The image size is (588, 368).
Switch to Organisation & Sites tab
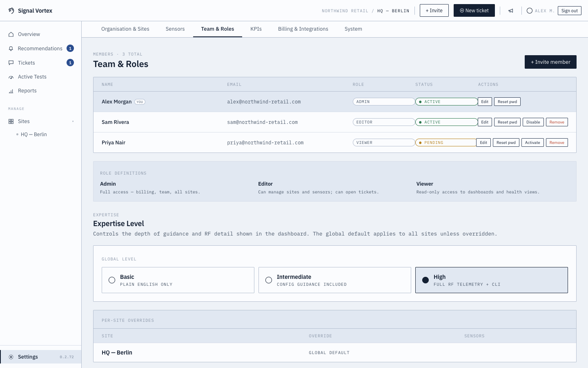[125, 29]
